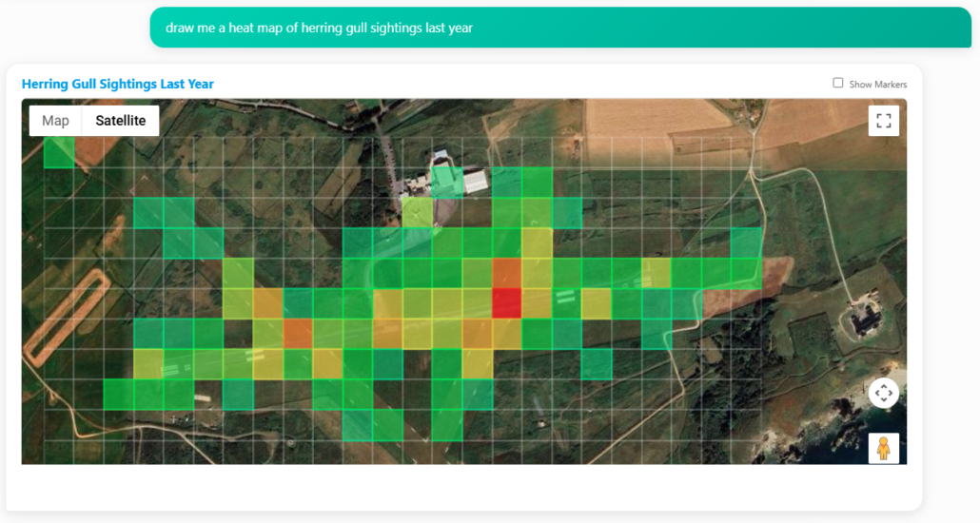Toggle fullscreen view of the map
Screen dimensions: 980x523
click(883, 121)
